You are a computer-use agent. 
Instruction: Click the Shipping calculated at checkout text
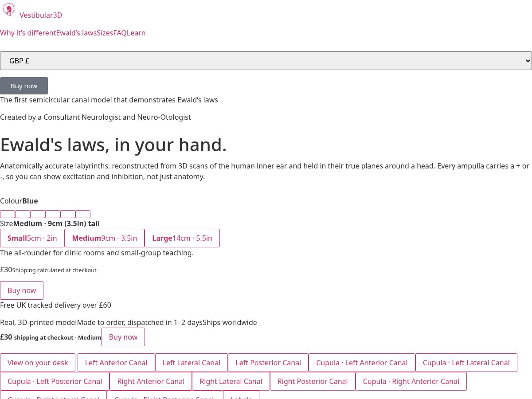[54, 270]
